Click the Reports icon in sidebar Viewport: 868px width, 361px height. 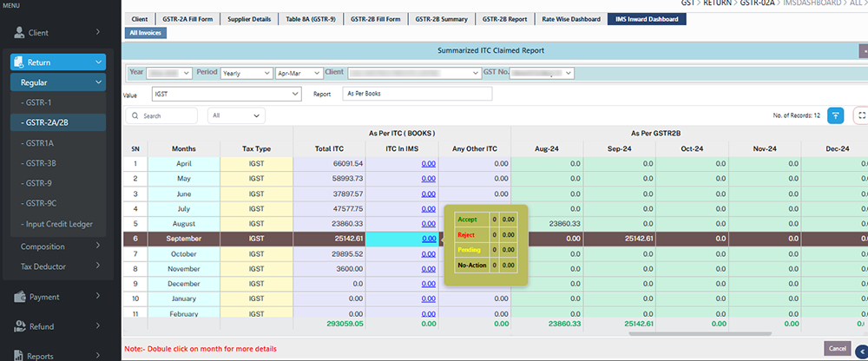(19, 355)
